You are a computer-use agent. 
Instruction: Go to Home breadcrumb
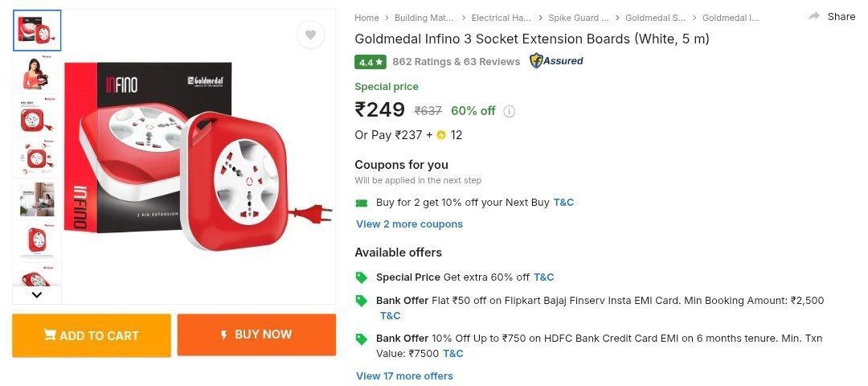pyautogui.click(x=366, y=18)
